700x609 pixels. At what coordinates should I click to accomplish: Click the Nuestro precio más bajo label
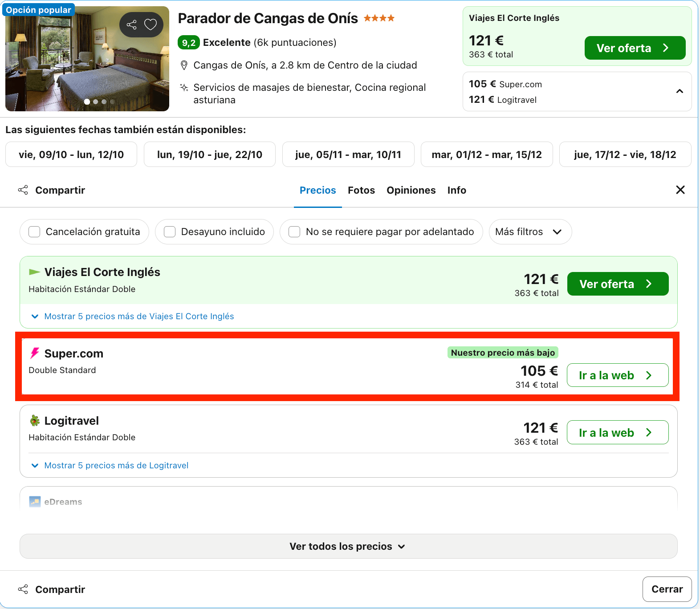[x=503, y=353]
